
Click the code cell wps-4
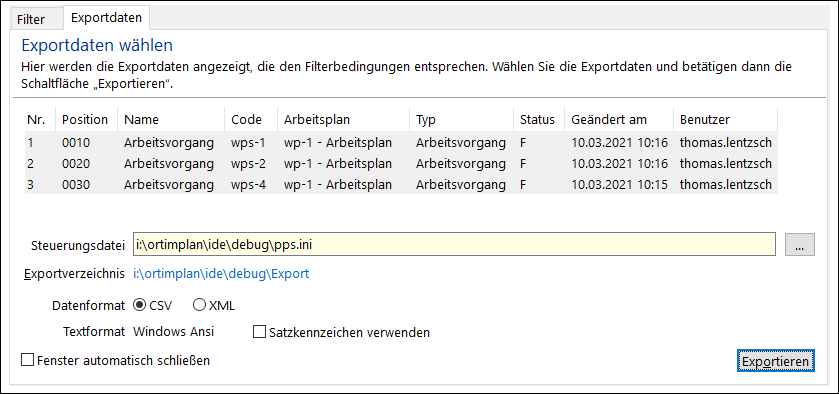pos(247,185)
